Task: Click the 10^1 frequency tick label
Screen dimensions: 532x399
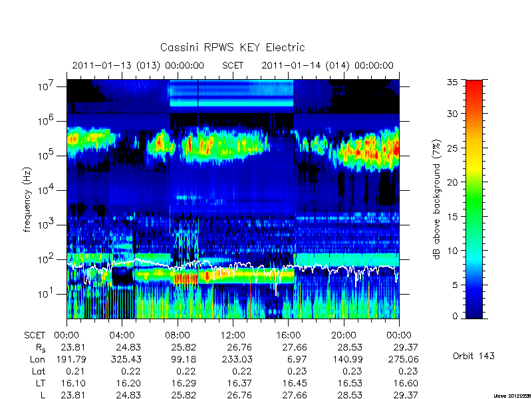Action: [47, 293]
